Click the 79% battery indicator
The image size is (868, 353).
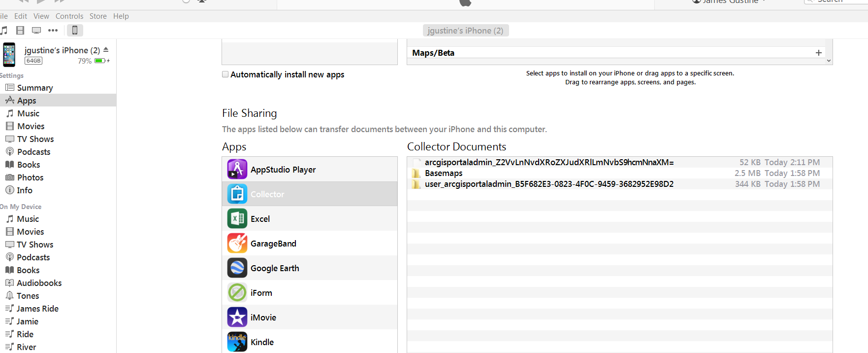[94, 61]
